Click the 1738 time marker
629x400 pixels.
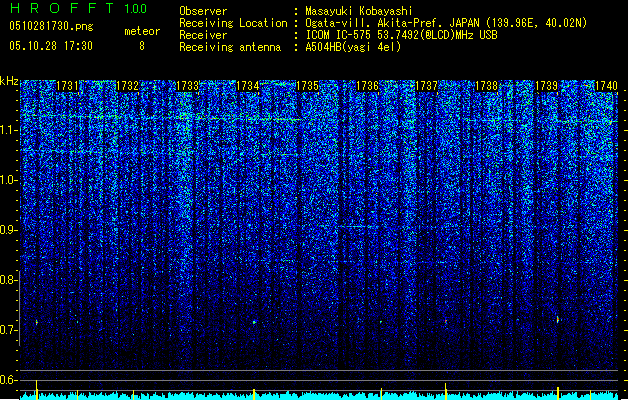click(487, 86)
